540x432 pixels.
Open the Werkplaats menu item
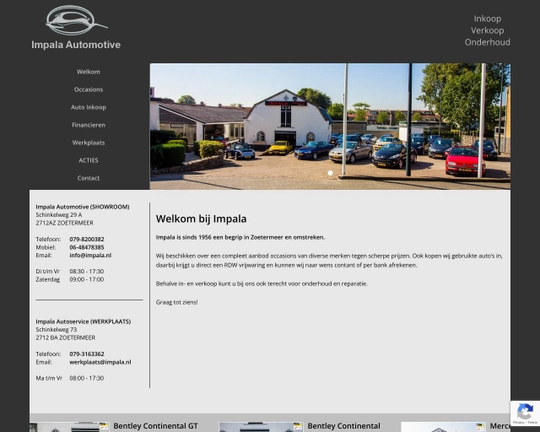click(89, 143)
